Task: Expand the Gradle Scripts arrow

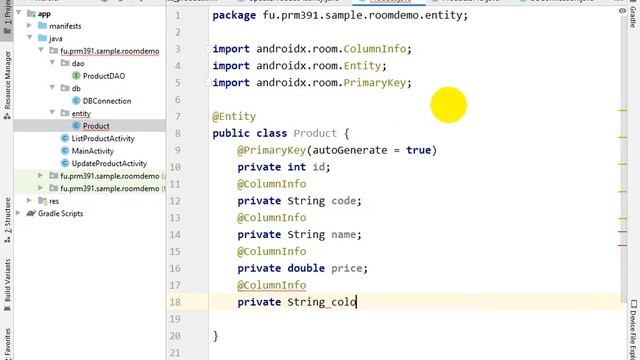Action: click(18, 213)
